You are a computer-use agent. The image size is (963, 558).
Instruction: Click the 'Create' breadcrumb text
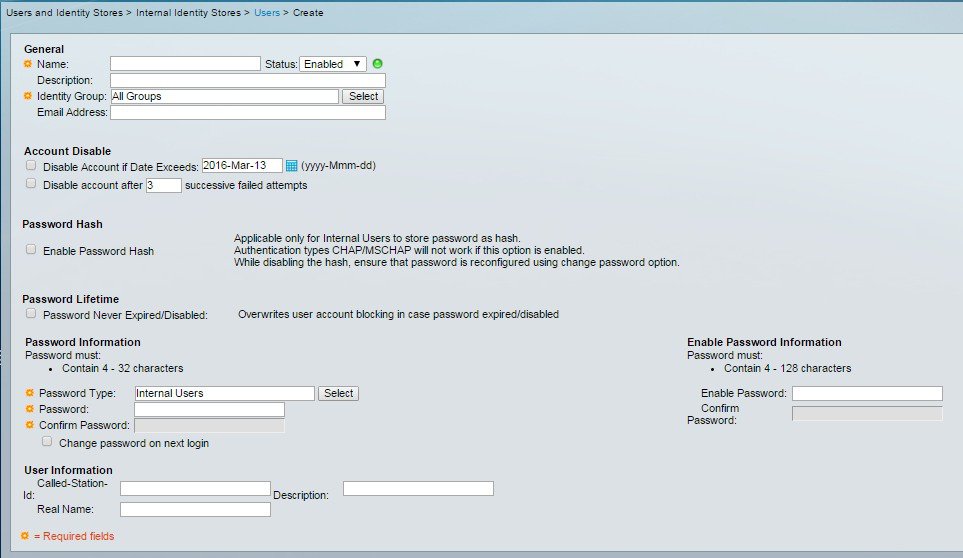tap(308, 12)
